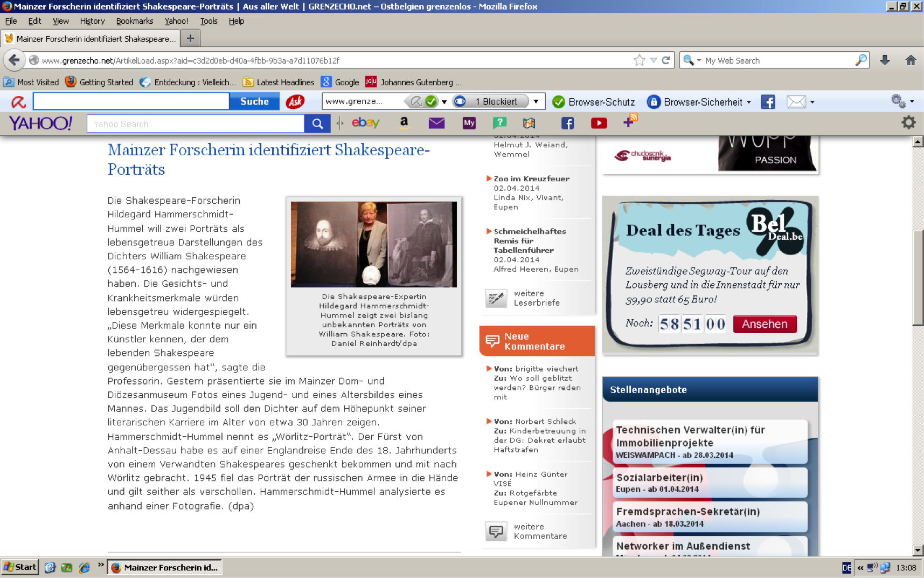Click the Avira umbrella logo icon
This screenshot has width=924, height=578.
(19, 101)
